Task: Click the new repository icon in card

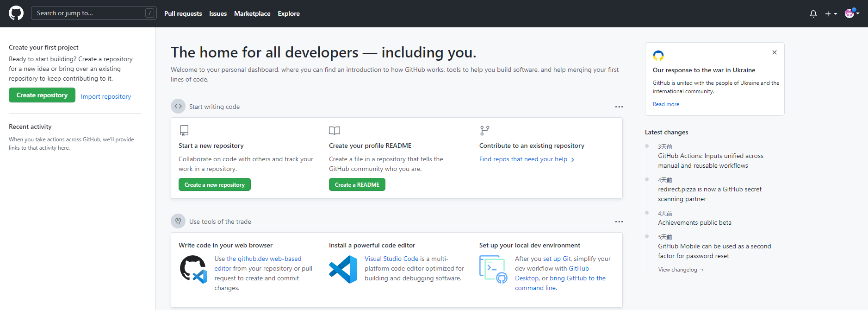Action: pos(184,131)
